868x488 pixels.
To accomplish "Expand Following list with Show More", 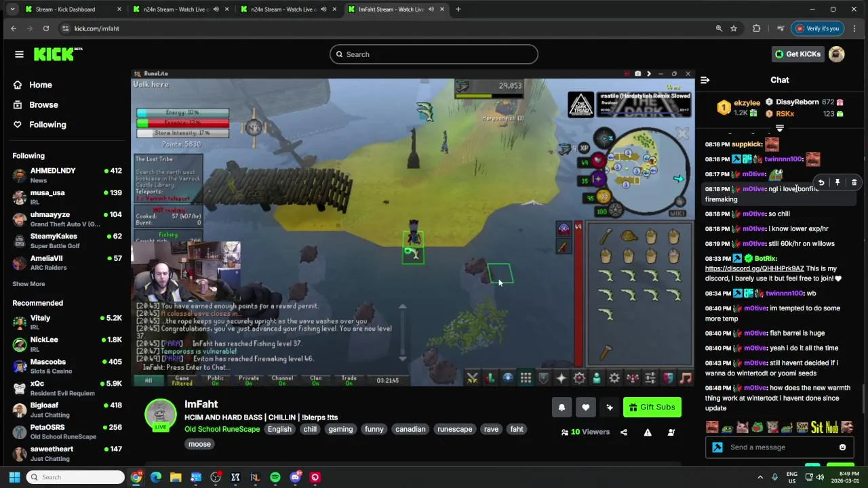I will click(28, 284).
